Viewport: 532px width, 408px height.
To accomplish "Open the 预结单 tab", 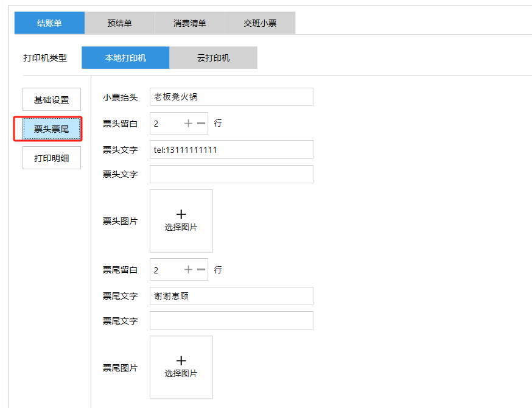I will (119, 23).
